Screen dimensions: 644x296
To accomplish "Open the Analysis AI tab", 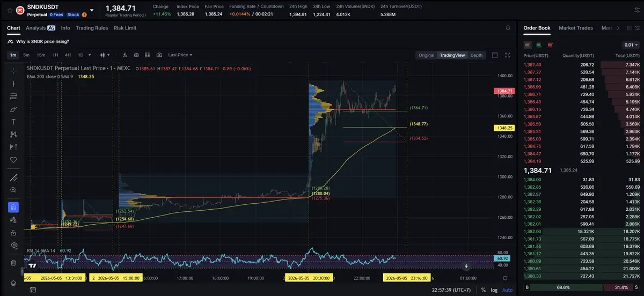I will [x=40, y=28].
